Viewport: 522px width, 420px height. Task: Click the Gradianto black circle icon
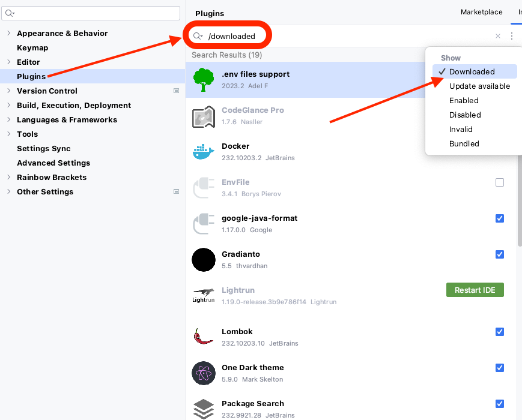(203, 260)
